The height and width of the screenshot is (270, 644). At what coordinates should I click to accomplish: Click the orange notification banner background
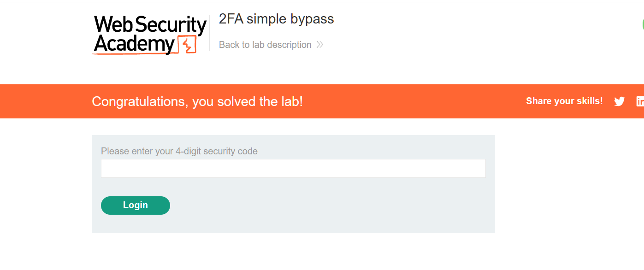point(415,101)
